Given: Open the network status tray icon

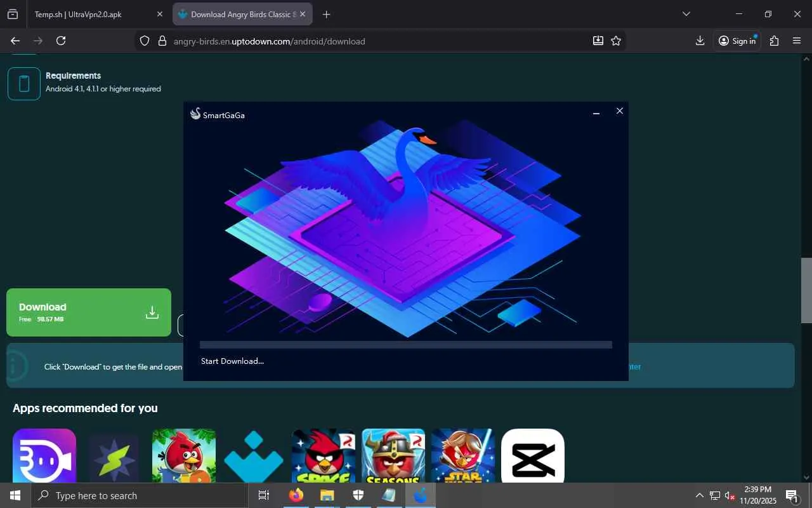Looking at the screenshot, I should pos(715,495).
